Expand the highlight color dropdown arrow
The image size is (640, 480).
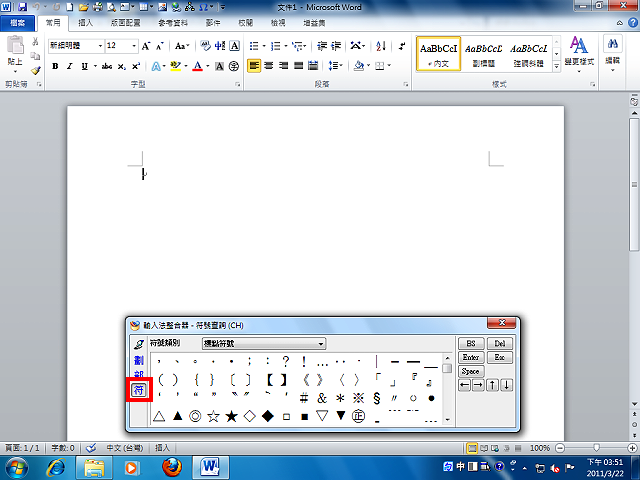click(186, 66)
